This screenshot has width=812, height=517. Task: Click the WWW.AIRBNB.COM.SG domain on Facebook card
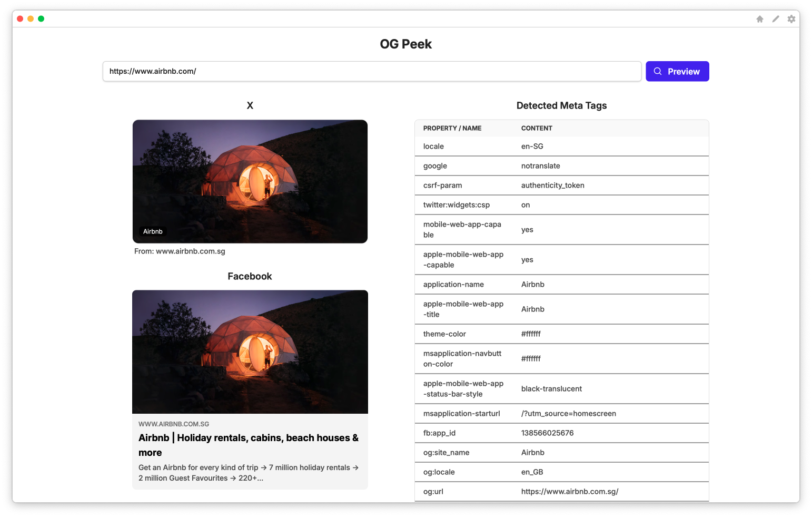(173, 424)
